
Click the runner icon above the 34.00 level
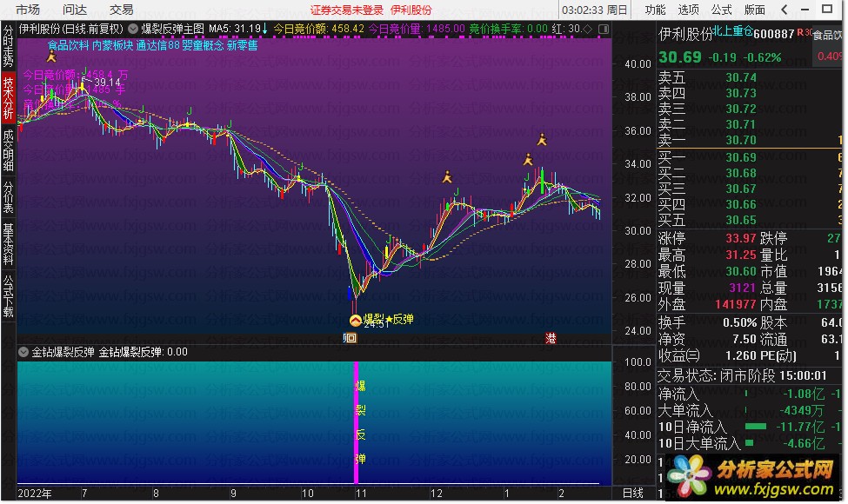pyautogui.click(x=528, y=160)
